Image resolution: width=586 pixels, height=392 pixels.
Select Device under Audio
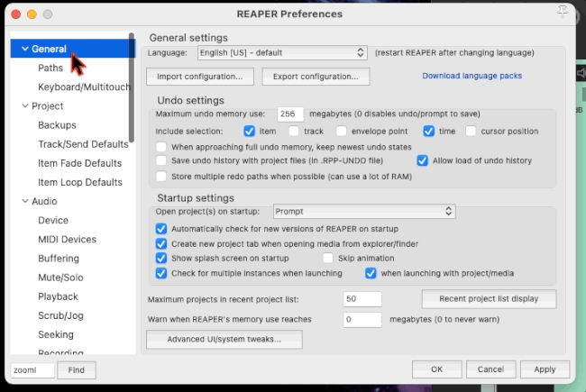tap(53, 221)
